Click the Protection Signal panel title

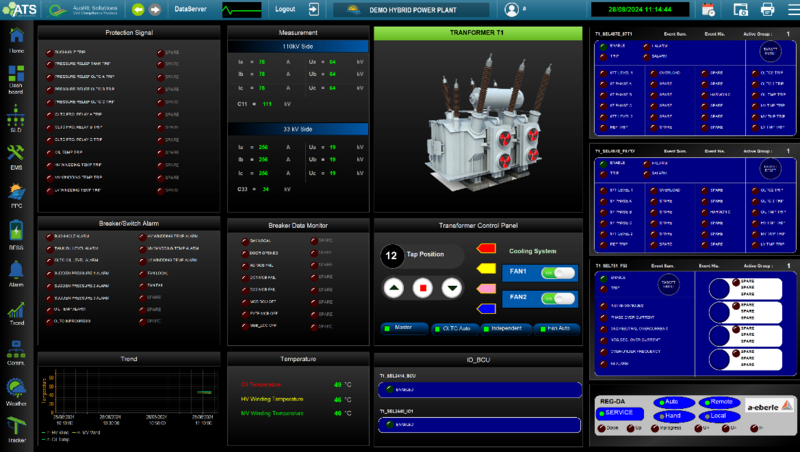tap(129, 33)
